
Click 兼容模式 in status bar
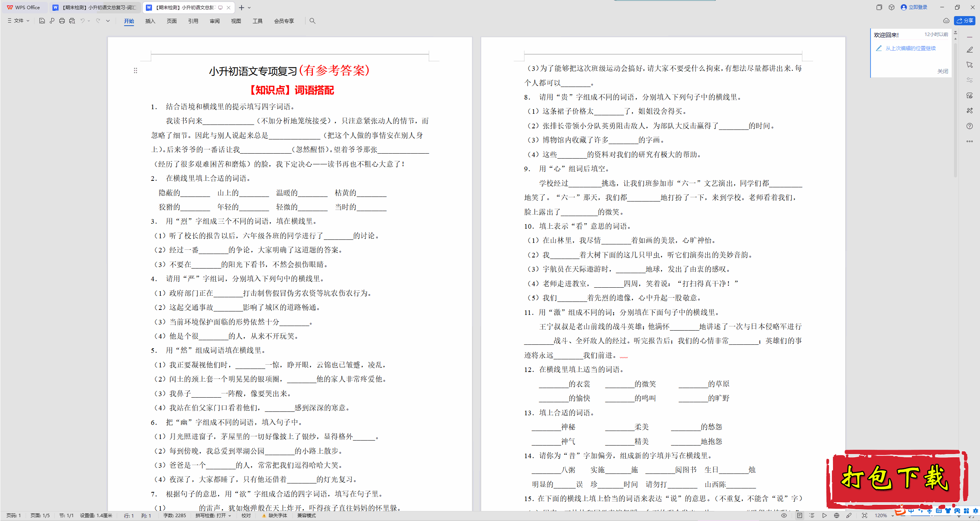point(307,516)
